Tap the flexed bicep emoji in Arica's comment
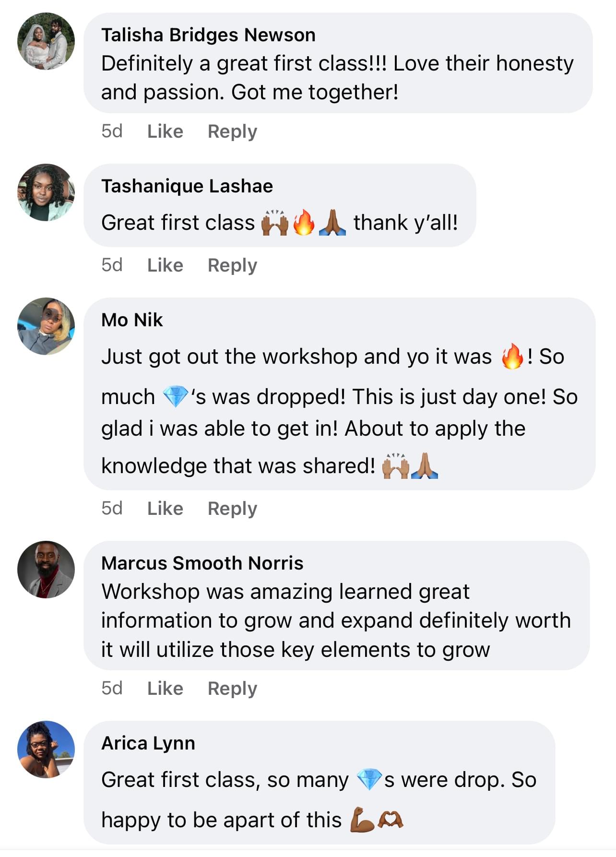This screenshot has width=616, height=857. click(x=363, y=820)
